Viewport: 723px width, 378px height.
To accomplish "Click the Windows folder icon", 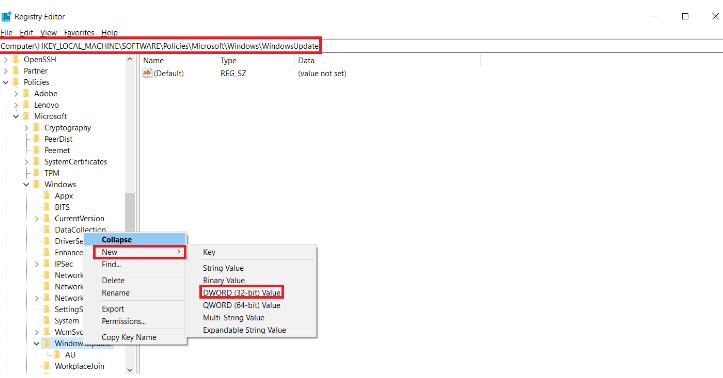I will [37, 184].
